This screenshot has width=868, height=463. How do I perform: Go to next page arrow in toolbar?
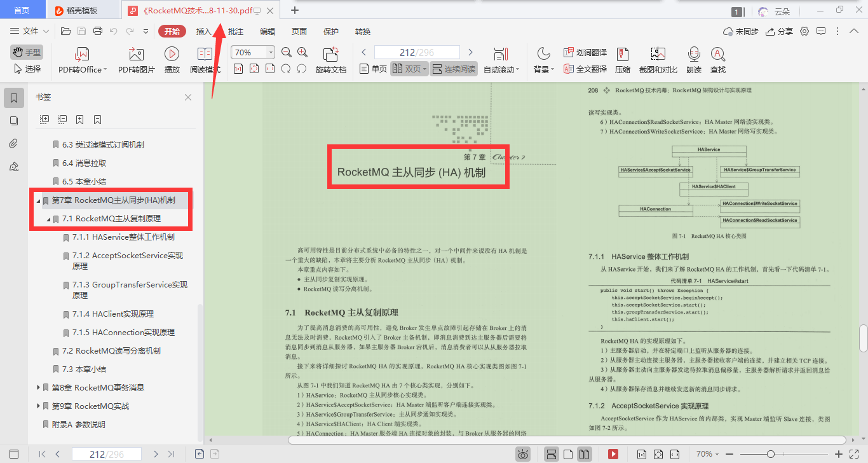tap(470, 52)
